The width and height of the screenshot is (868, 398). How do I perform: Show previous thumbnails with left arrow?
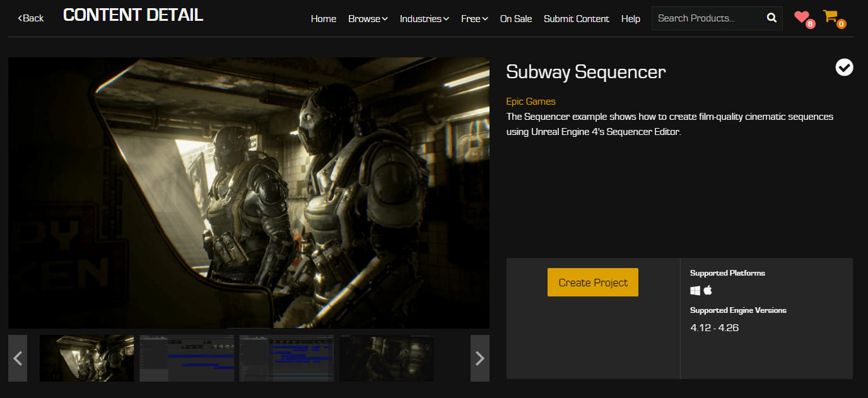[18, 358]
